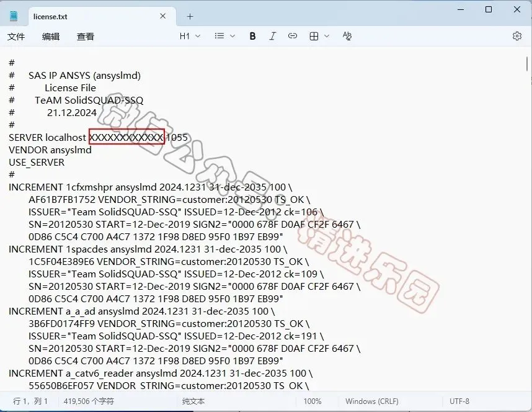Toggle bold formatting

(x=252, y=36)
